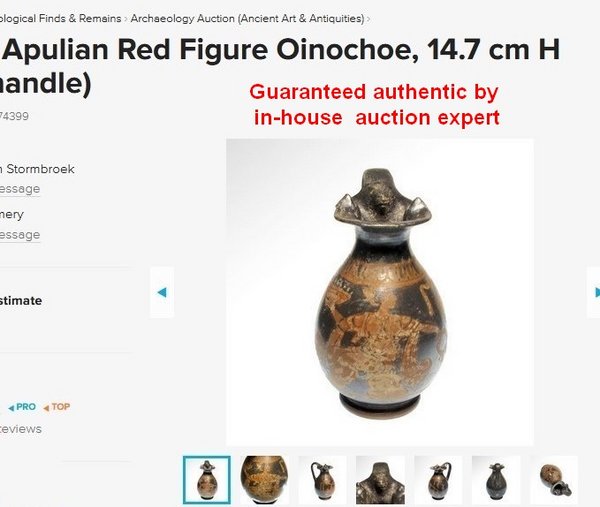
Task: Click the second message link below seller
Action: (x=20, y=235)
